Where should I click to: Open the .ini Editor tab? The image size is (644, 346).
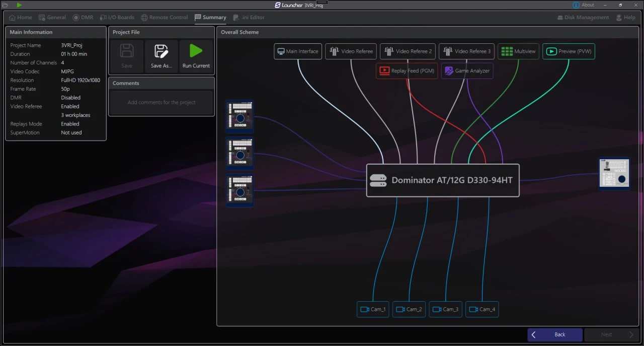click(x=249, y=17)
